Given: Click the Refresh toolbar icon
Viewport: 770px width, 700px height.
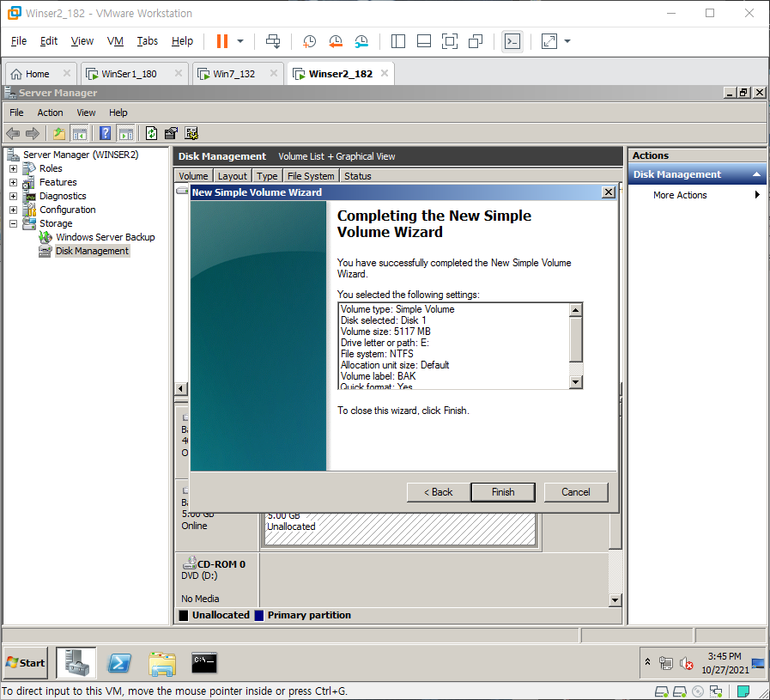Looking at the screenshot, I should [151, 133].
